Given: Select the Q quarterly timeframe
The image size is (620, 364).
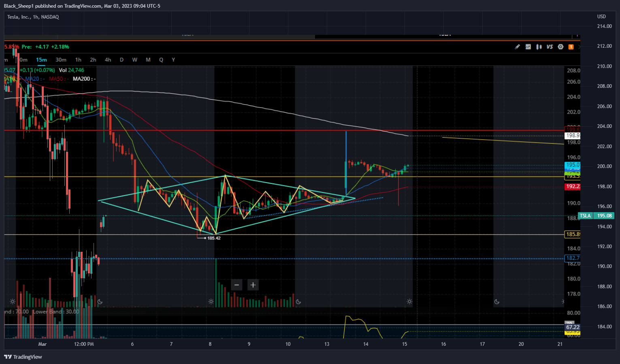Looking at the screenshot, I should 161,60.
